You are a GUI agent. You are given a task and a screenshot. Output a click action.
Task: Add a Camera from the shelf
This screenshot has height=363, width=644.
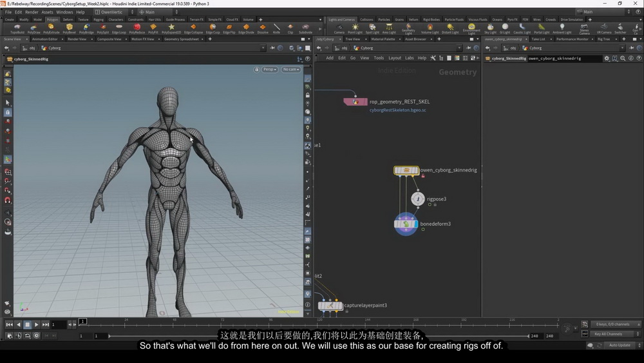[339, 29]
